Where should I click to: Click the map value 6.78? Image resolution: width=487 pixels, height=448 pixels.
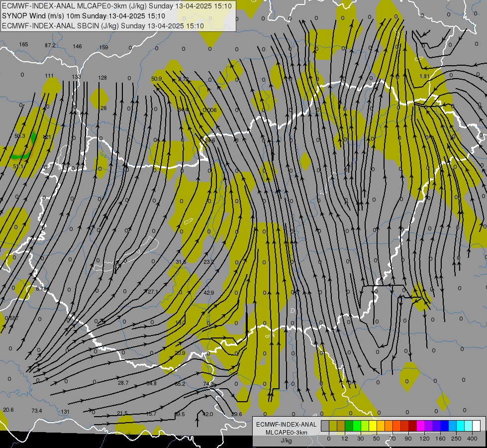(x=41, y=289)
